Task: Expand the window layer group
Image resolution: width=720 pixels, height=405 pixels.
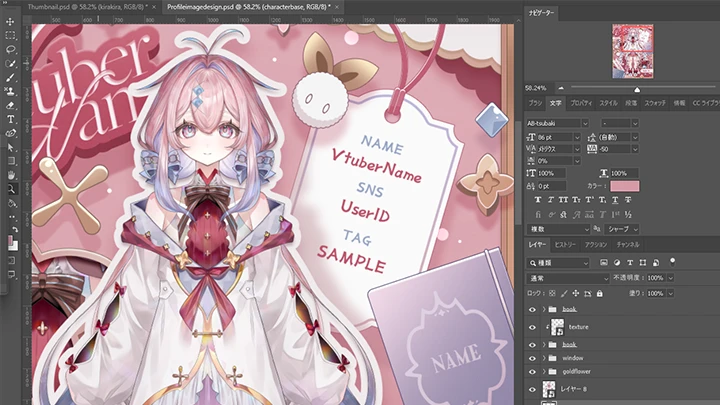Action: [544, 358]
